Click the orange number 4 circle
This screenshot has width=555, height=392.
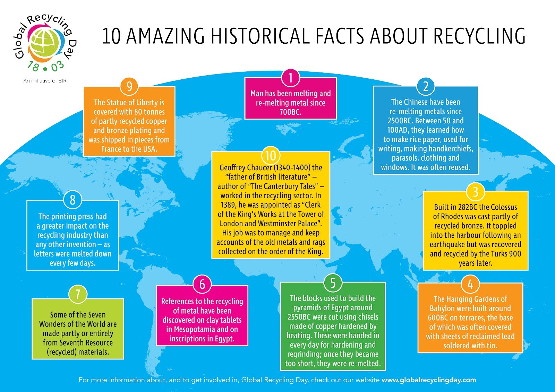pos(470,284)
